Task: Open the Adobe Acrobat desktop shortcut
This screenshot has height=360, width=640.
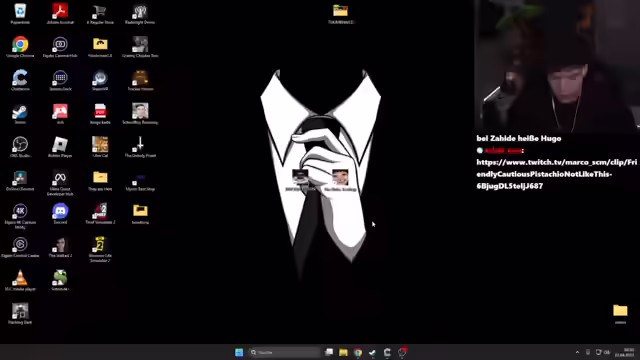Action: coord(60,13)
